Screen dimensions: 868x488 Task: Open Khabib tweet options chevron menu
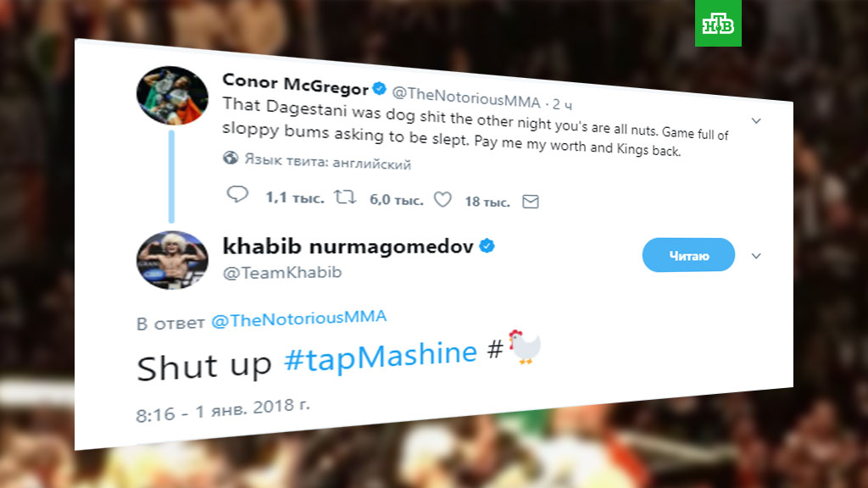point(757,256)
